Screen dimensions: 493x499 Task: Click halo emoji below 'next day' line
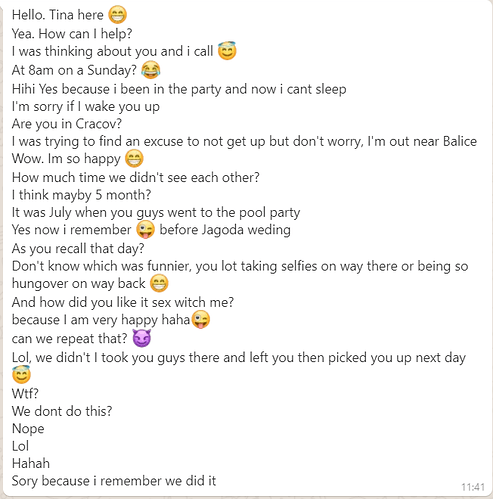coord(21,375)
